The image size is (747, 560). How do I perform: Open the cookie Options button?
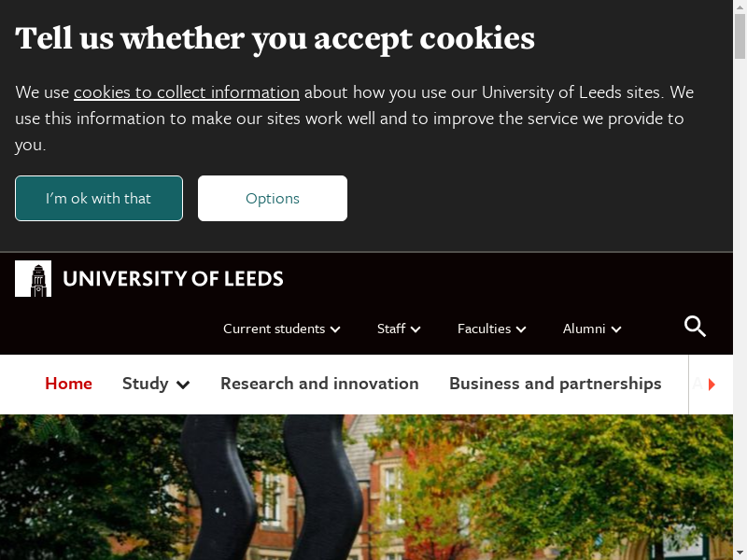pyautogui.click(x=273, y=199)
